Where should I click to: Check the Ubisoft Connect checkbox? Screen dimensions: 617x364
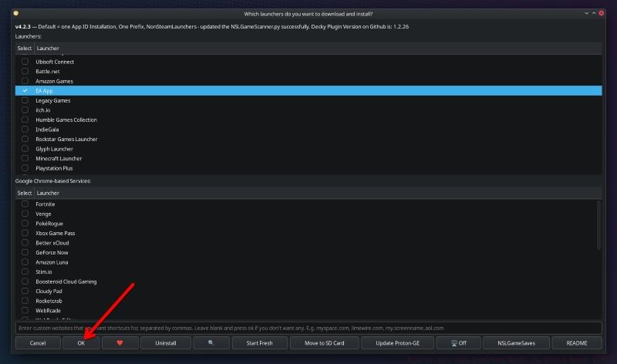[x=25, y=62]
